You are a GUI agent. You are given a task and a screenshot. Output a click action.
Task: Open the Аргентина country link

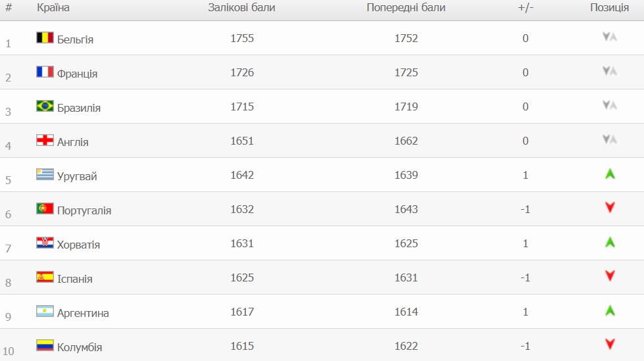point(83,313)
